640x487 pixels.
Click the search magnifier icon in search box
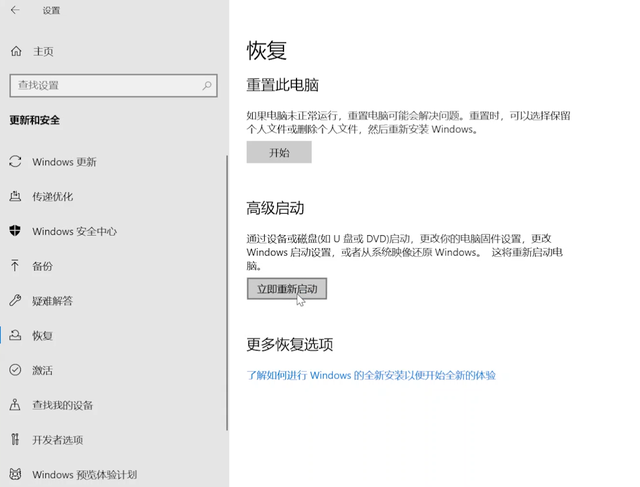pyautogui.click(x=208, y=86)
